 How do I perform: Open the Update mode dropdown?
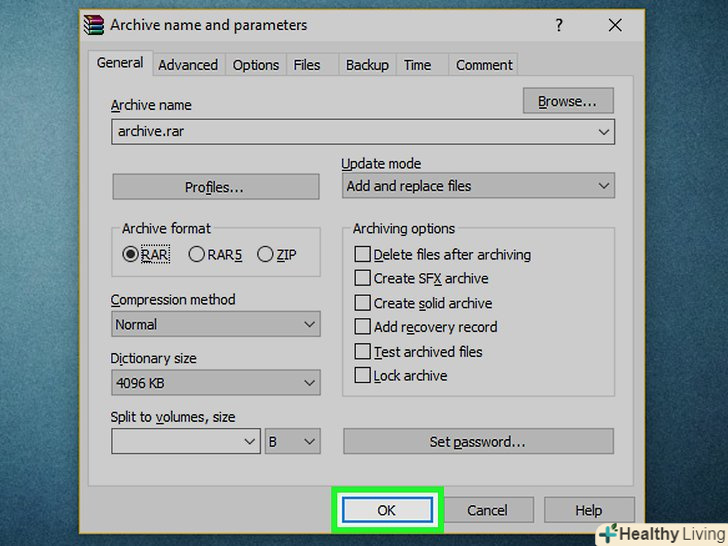coord(478,186)
